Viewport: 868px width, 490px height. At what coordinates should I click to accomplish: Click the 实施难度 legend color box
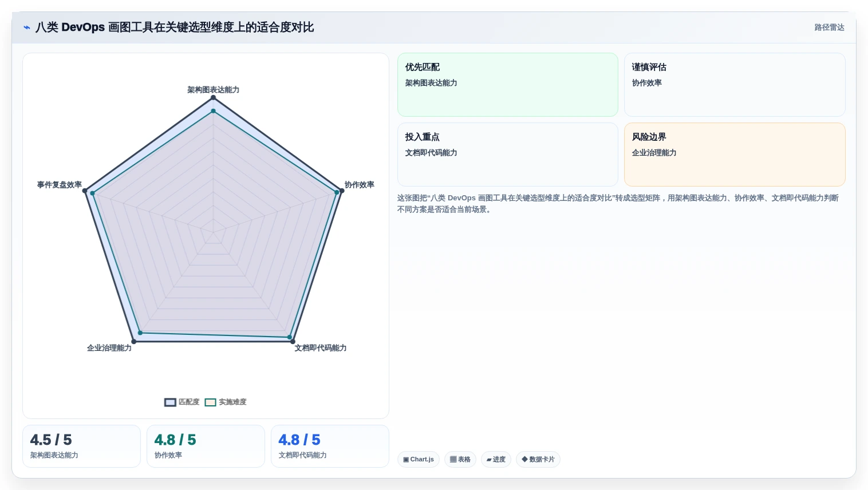[x=211, y=402]
